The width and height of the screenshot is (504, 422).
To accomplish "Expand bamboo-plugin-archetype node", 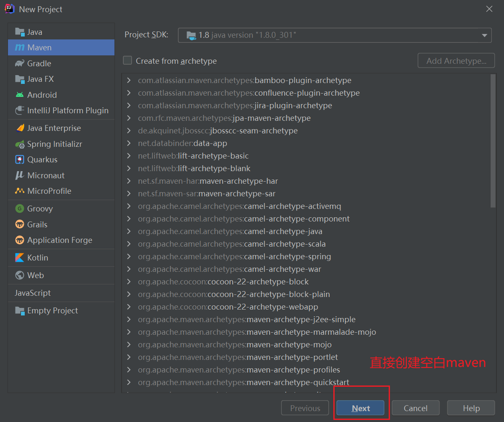I will pos(129,80).
